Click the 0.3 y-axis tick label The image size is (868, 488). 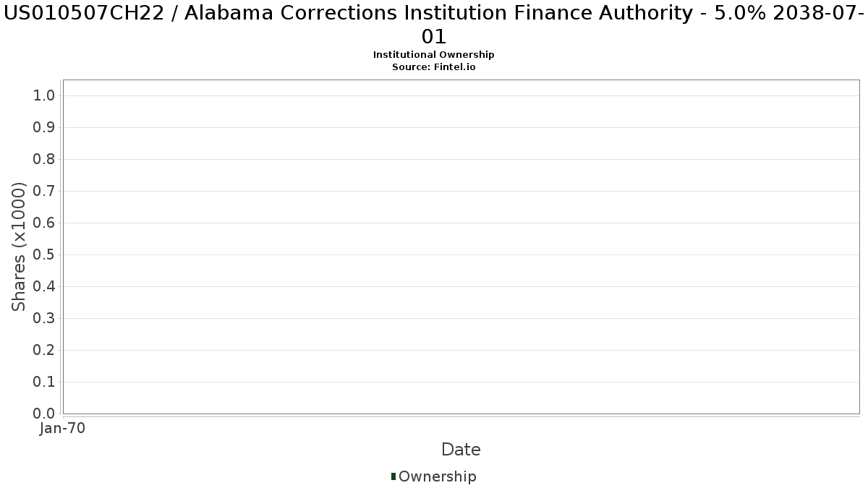pos(45,319)
